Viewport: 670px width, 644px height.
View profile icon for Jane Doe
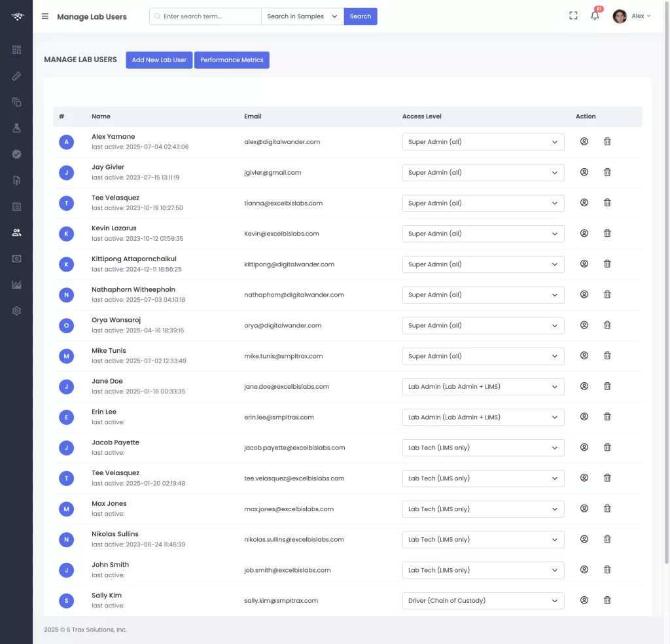[584, 386]
